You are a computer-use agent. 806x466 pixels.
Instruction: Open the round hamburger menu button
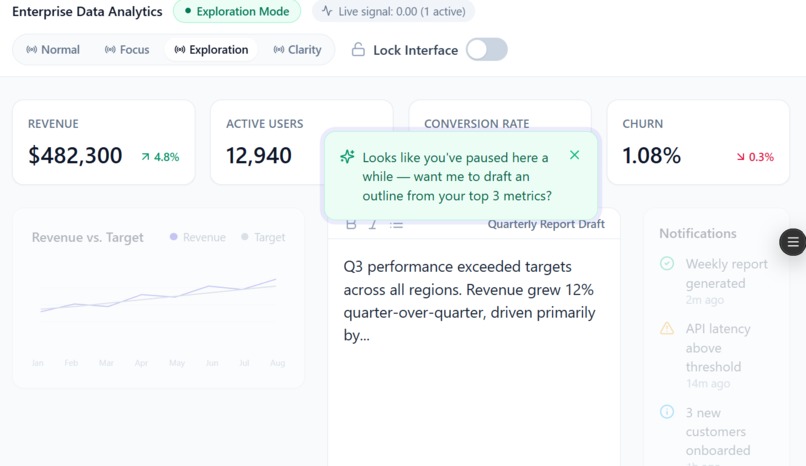point(792,242)
